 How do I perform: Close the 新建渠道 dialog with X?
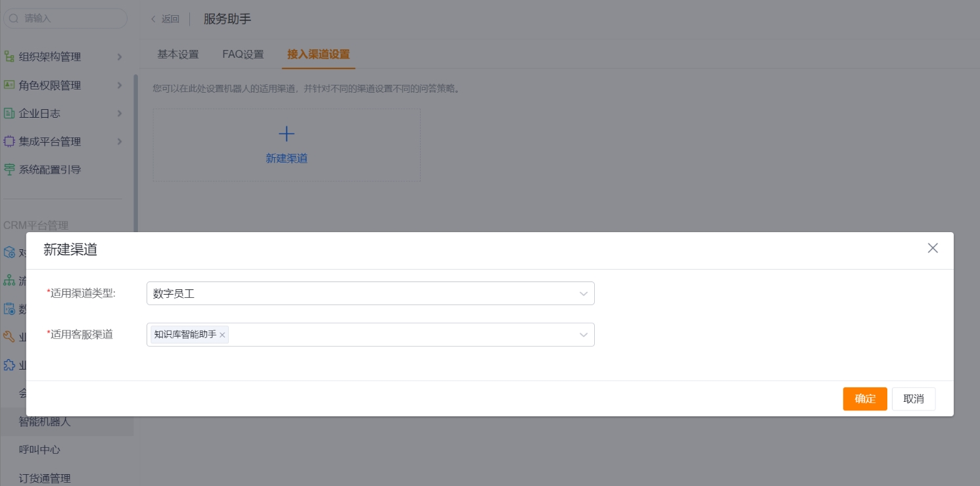tap(932, 248)
